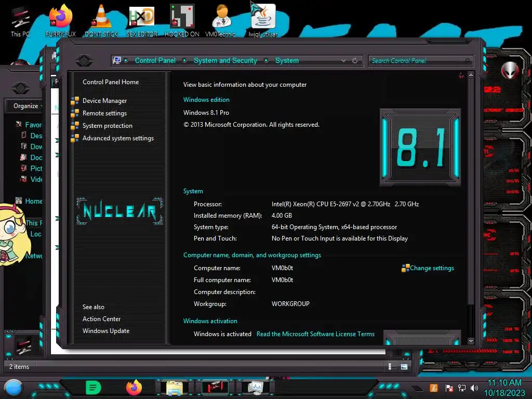The image size is (532, 399).
Task: Click Organize menu in Explorer window
Action: tap(27, 106)
